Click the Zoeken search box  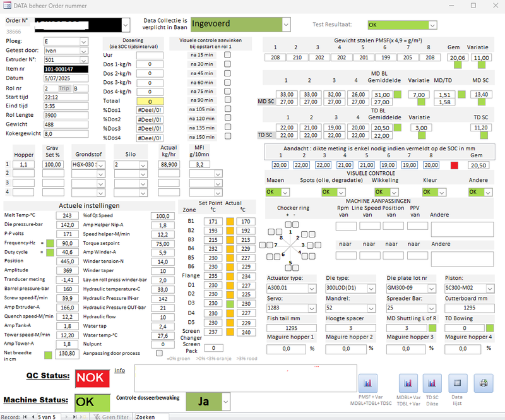point(151,416)
